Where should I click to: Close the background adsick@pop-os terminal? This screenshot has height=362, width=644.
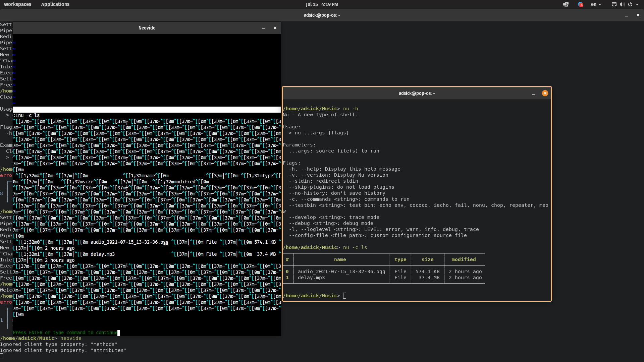(638, 15)
